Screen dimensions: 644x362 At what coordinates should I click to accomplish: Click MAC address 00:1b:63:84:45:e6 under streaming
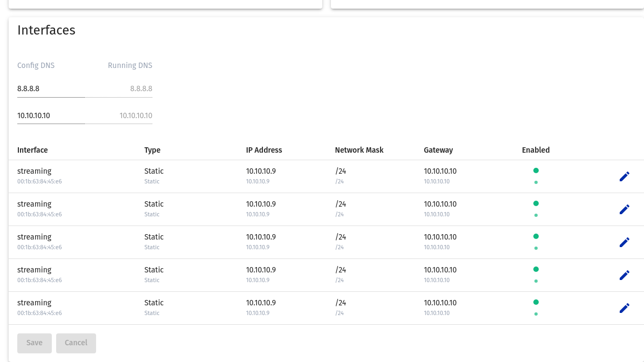pyautogui.click(x=39, y=181)
